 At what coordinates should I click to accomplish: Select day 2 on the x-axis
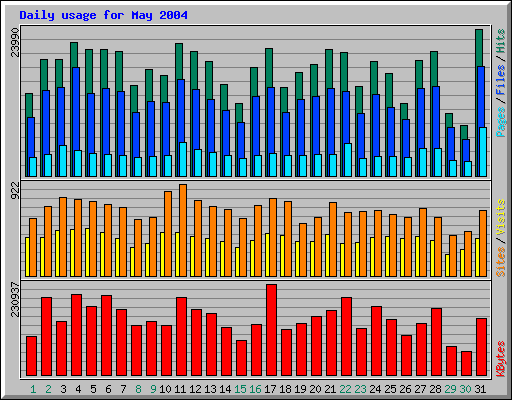(48, 389)
